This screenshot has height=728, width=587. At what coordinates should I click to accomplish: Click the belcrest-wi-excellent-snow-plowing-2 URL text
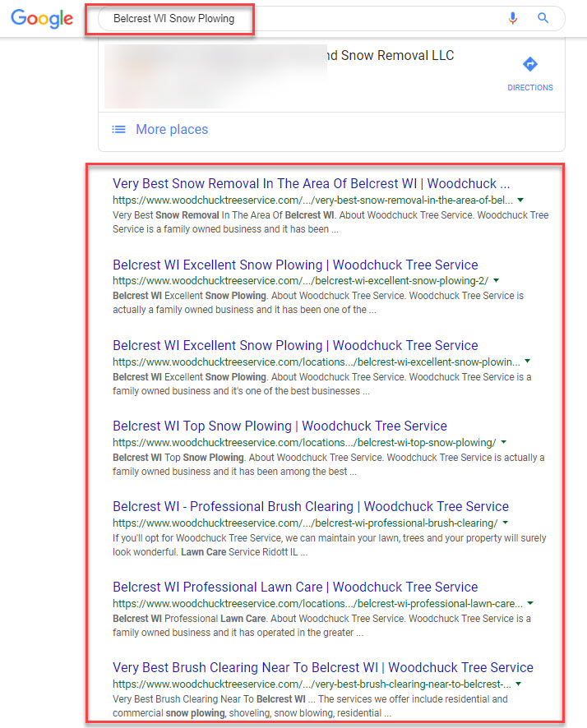(300, 281)
